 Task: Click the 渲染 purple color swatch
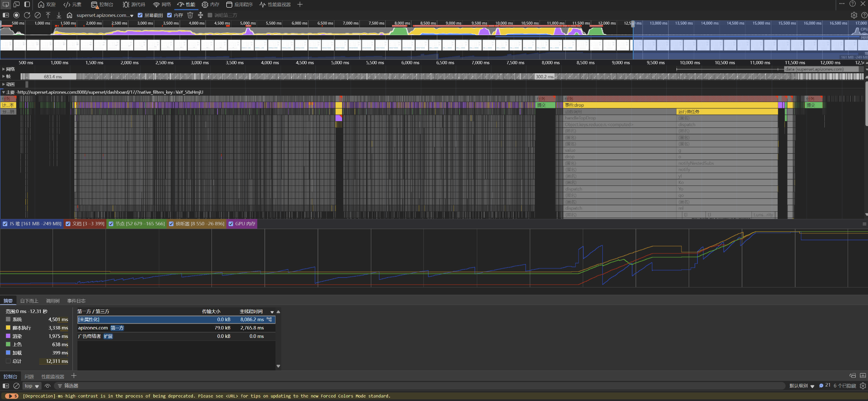[8, 336]
